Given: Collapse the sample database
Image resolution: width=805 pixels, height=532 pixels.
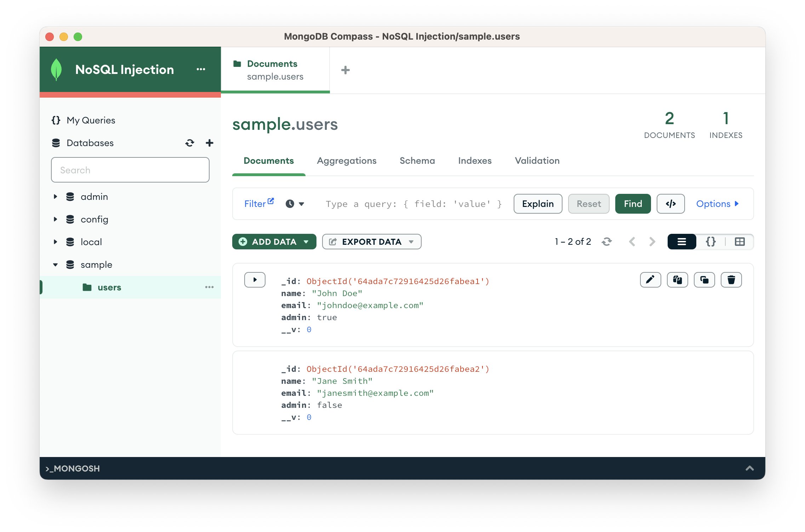Looking at the screenshot, I should 55,265.
